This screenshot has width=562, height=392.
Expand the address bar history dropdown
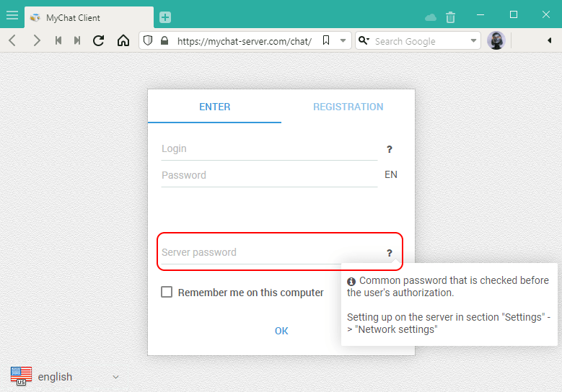(343, 41)
